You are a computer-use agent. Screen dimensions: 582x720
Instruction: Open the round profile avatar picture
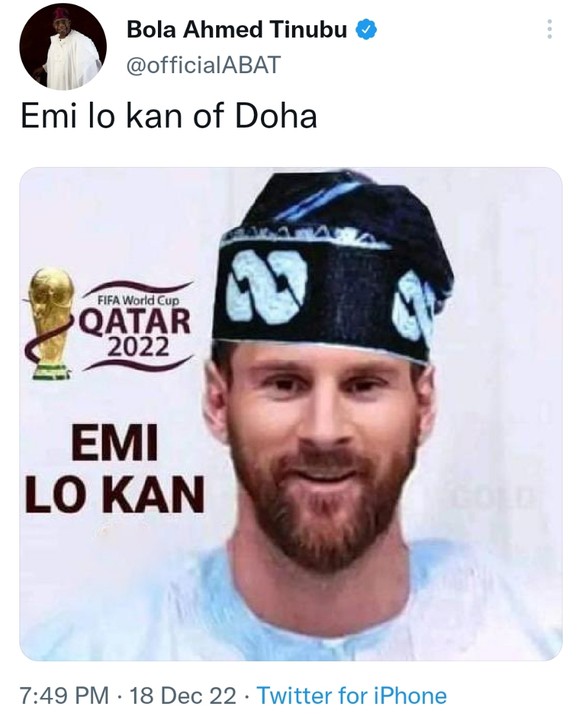pyautogui.click(x=63, y=46)
